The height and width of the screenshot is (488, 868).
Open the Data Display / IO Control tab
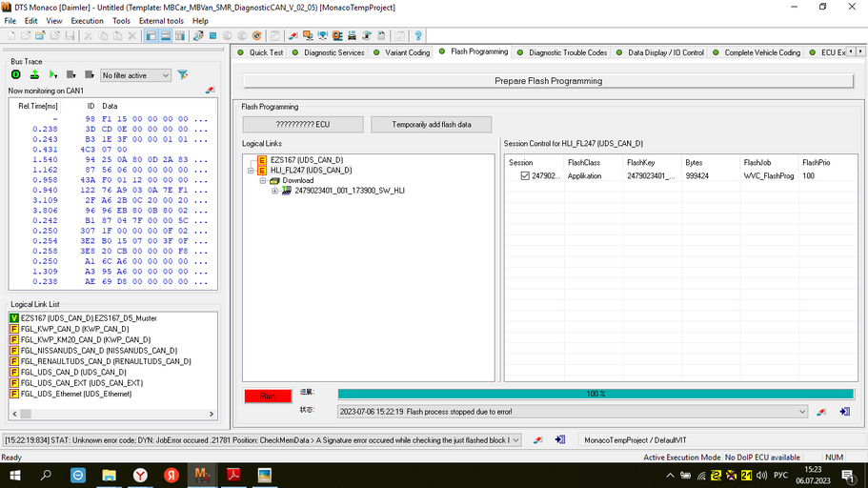pyautogui.click(x=660, y=52)
